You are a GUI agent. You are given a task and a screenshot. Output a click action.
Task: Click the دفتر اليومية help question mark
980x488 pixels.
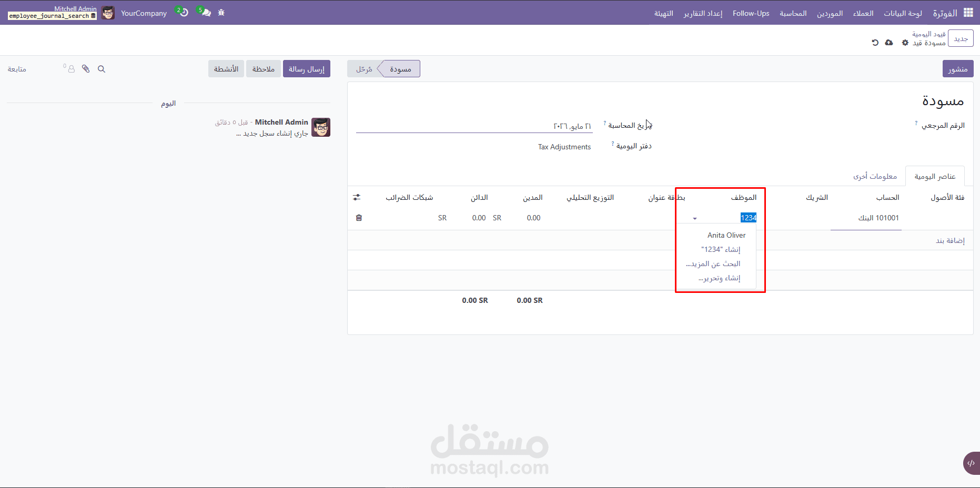pyautogui.click(x=613, y=144)
